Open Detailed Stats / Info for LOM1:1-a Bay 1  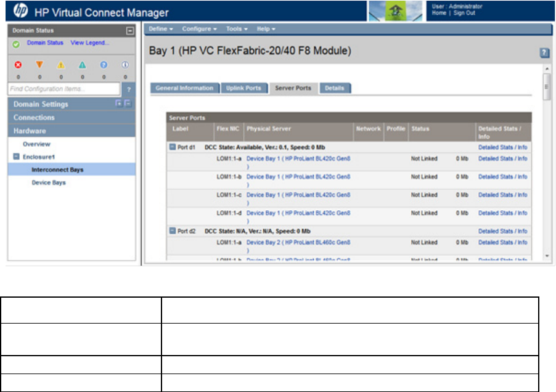502,158
